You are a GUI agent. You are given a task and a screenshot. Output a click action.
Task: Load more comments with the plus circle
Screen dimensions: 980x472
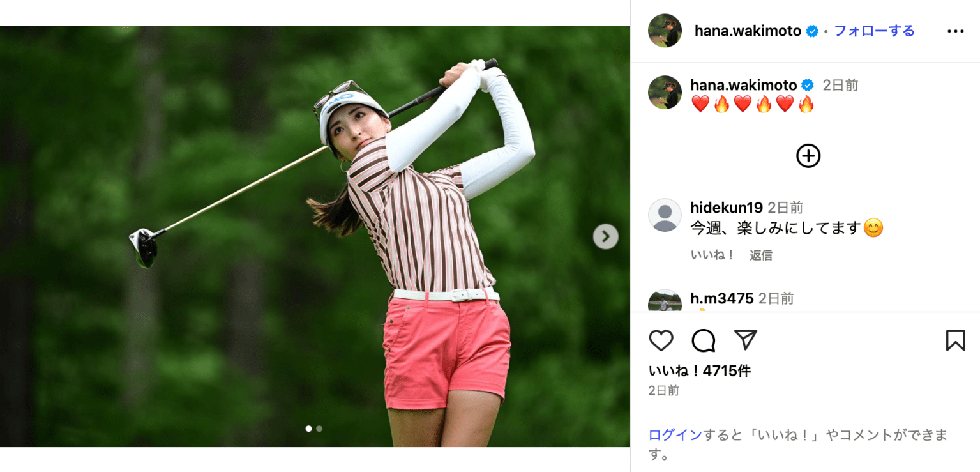[x=808, y=156]
